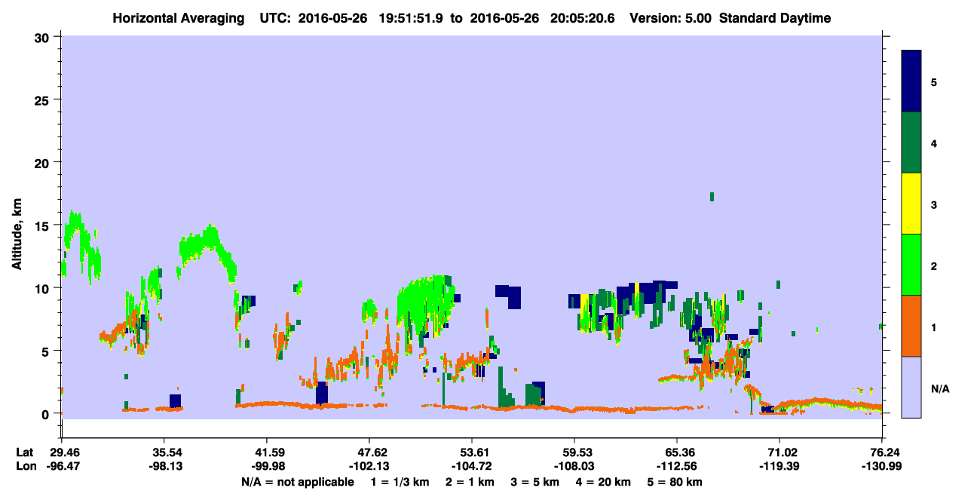Image resolution: width=980 pixels, height=503 pixels.
Task: Click longitude value -96.47
Action: [62, 467]
